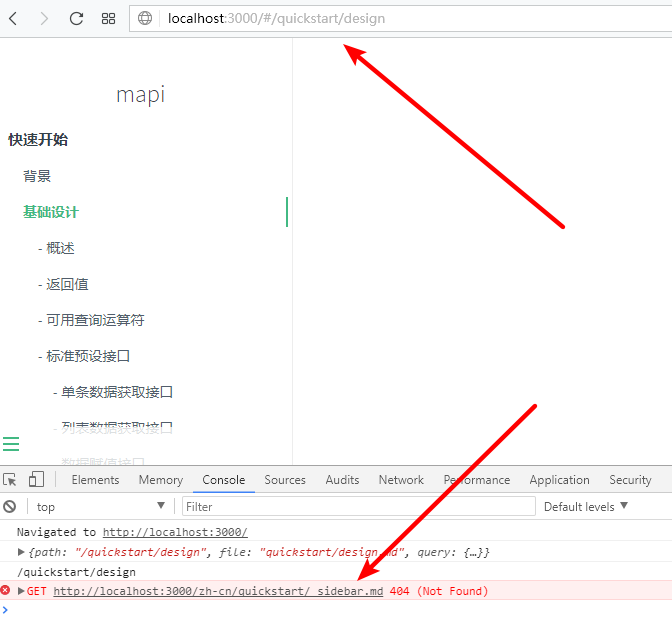Click the console Filter input field
The height and width of the screenshot is (626, 672).
(359, 506)
